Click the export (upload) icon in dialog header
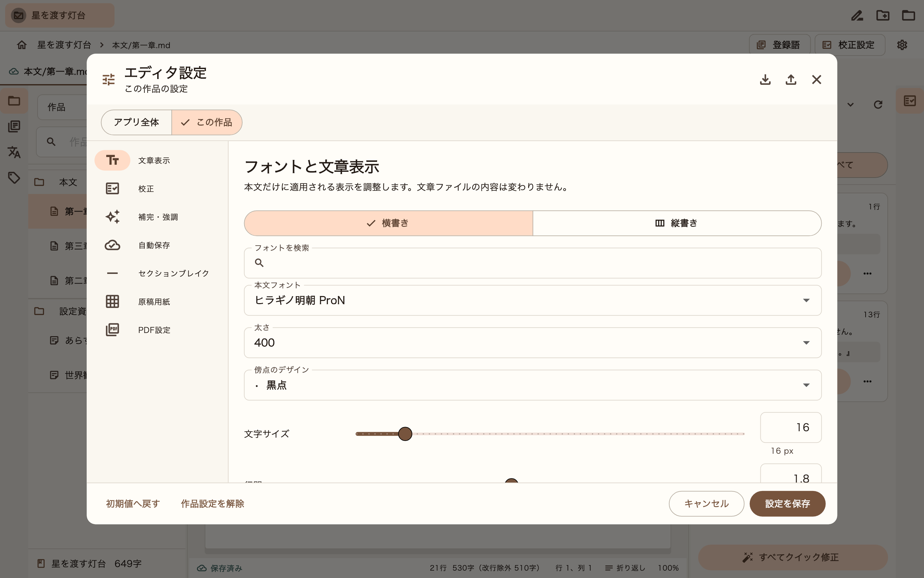 (791, 80)
